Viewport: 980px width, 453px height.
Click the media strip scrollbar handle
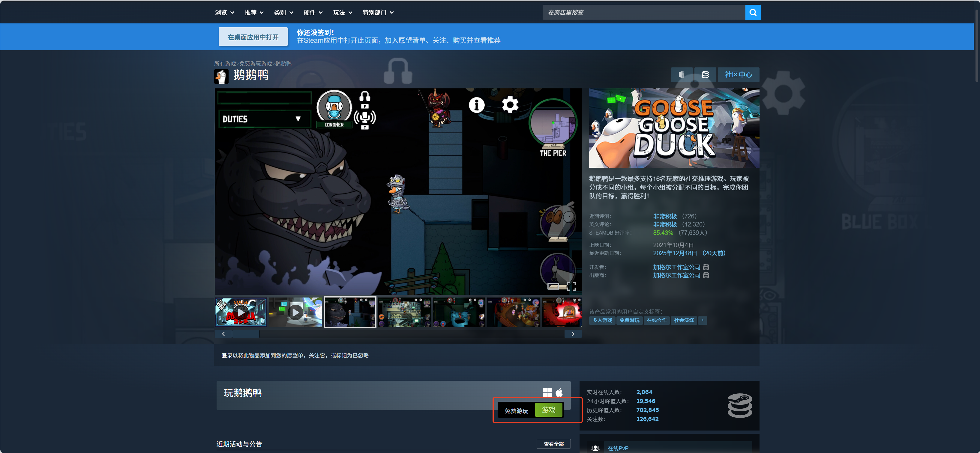tap(246, 334)
